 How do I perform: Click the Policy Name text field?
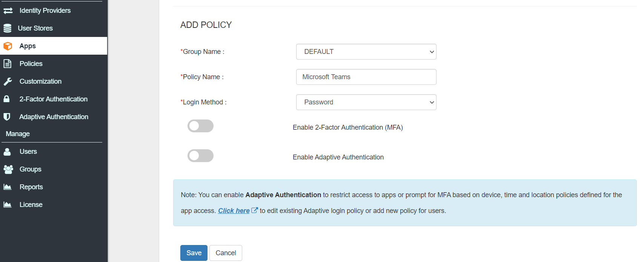pos(366,77)
